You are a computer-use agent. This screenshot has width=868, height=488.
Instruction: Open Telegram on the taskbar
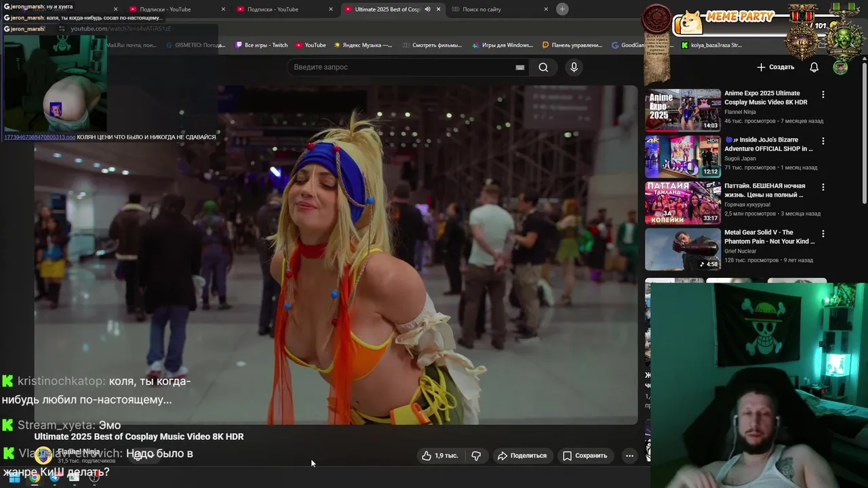coord(54,477)
